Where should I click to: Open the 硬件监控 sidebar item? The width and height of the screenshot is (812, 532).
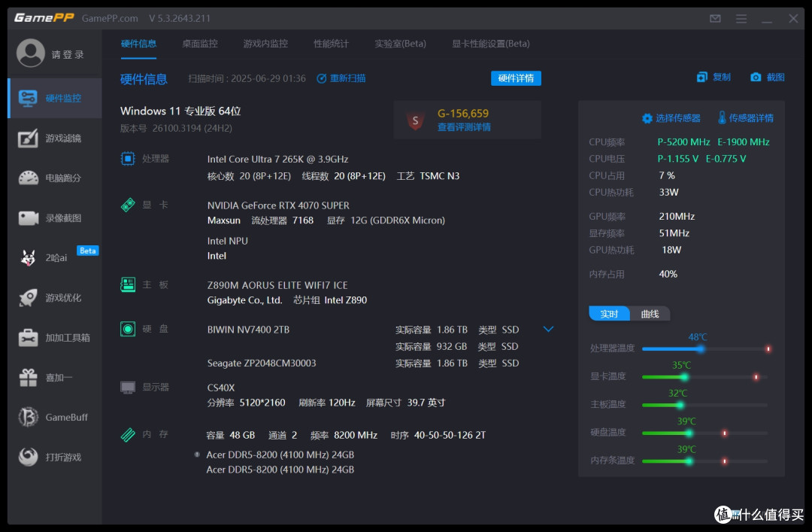(x=55, y=98)
